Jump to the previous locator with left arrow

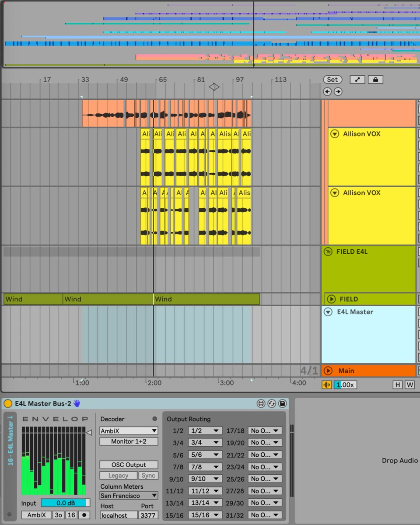pyautogui.click(x=327, y=91)
